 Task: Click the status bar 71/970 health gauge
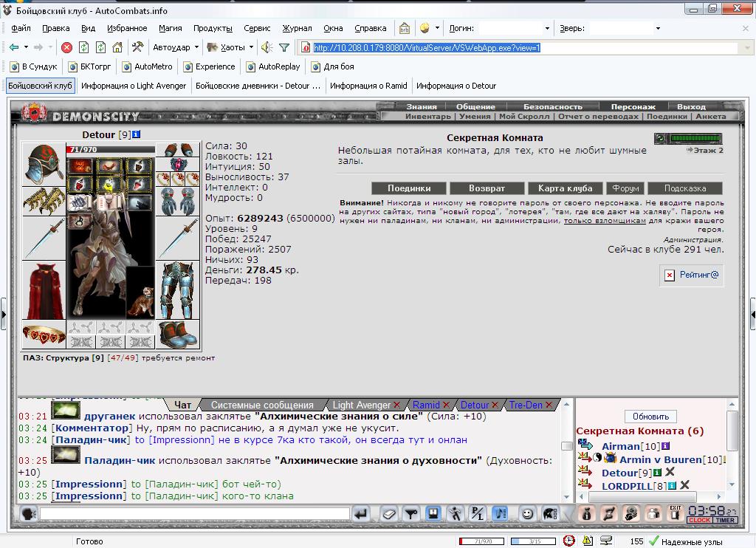coord(481,541)
